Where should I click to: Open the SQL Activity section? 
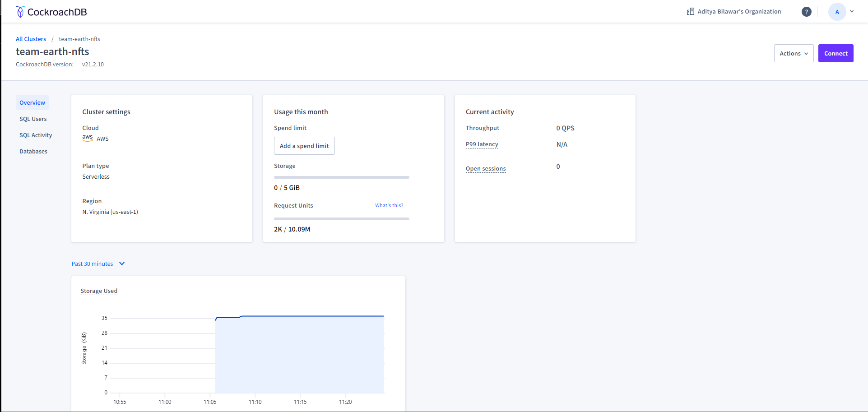tap(36, 135)
